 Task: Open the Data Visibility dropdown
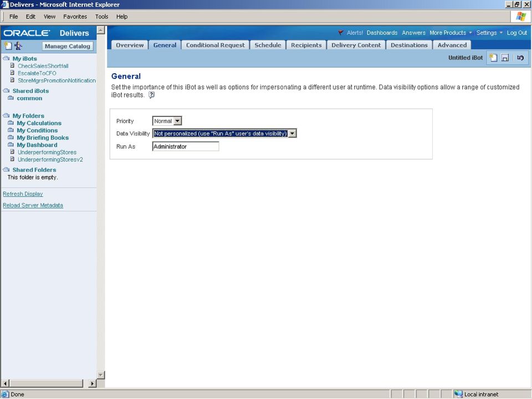click(292, 134)
